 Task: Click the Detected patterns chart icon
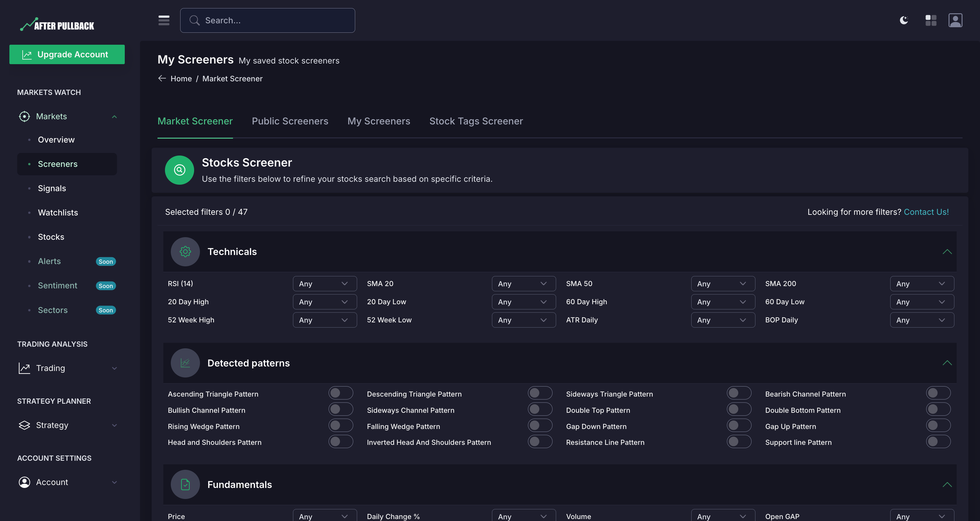click(185, 363)
